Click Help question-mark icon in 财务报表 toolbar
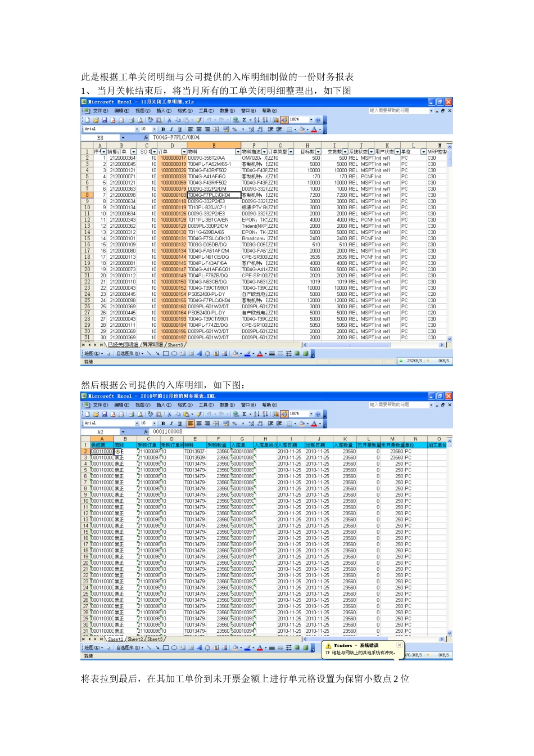Screen dimensions: 534x756 click(x=318, y=413)
